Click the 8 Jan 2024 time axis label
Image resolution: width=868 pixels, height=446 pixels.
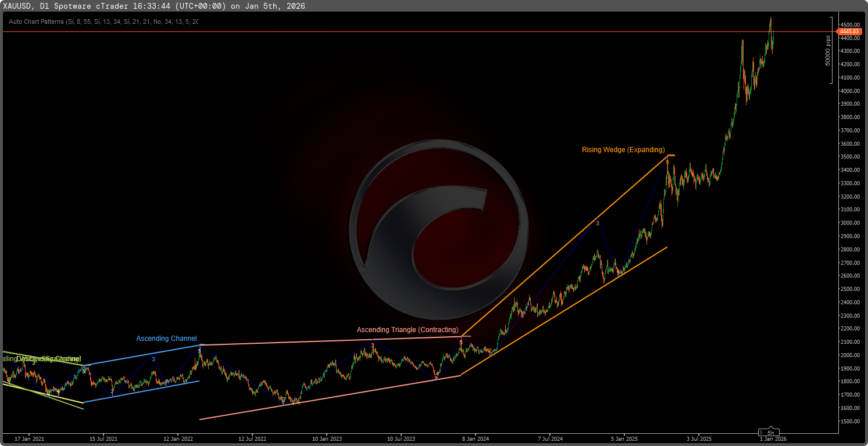[476, 438]
